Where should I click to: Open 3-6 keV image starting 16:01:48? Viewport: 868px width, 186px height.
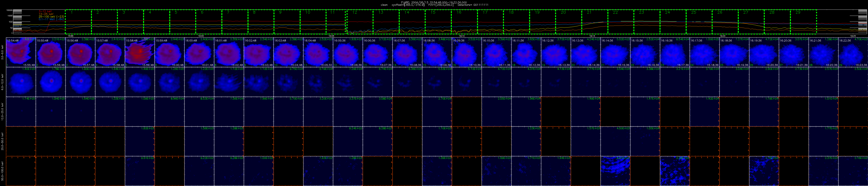pyautogui.click(x=229, y=52)
